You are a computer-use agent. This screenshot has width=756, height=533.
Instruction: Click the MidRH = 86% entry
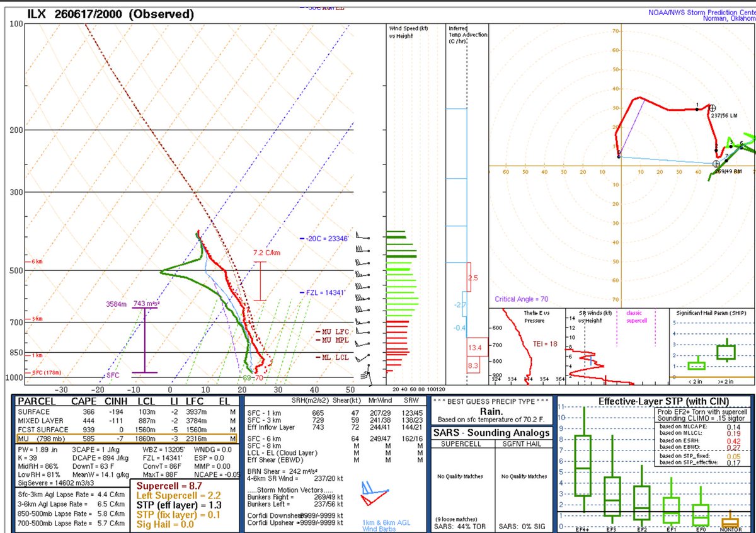pos(39,466)
